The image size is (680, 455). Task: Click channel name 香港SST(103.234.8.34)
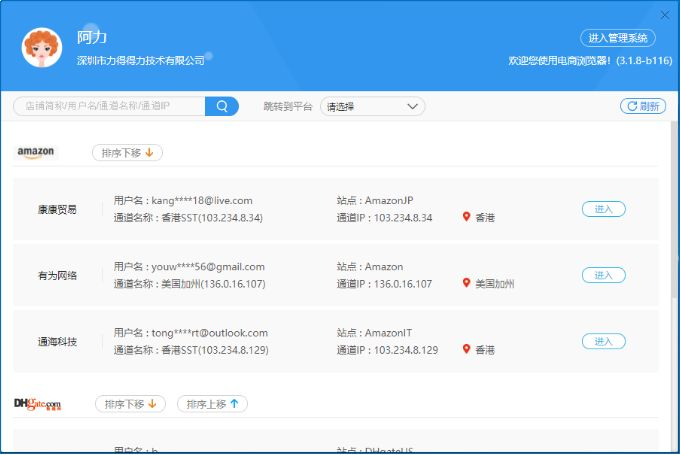point(212,218)
